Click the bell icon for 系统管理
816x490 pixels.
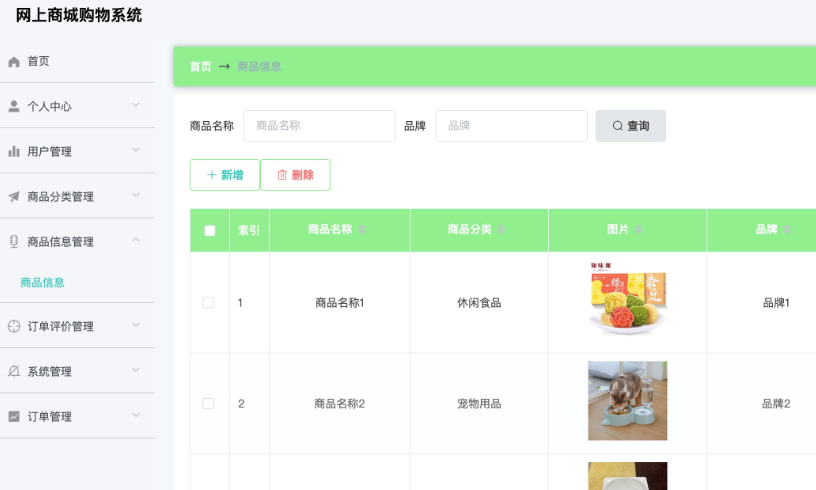(x=14, y=372)
